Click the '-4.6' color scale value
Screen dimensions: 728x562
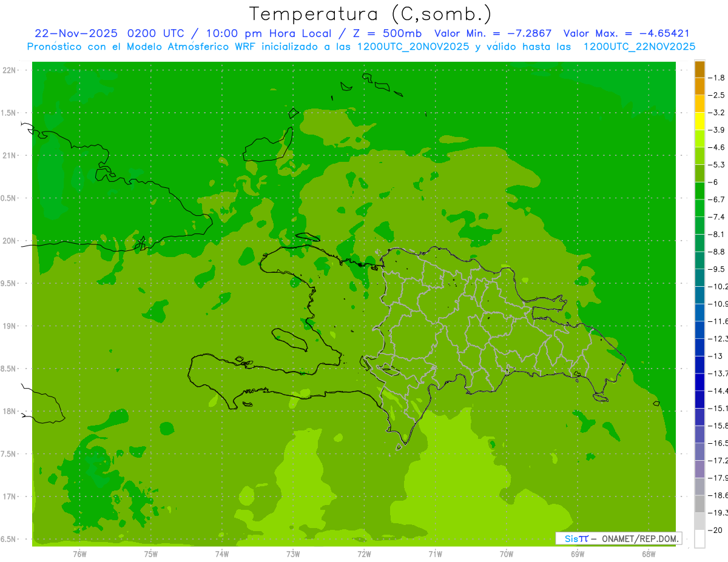click(716, 147)
